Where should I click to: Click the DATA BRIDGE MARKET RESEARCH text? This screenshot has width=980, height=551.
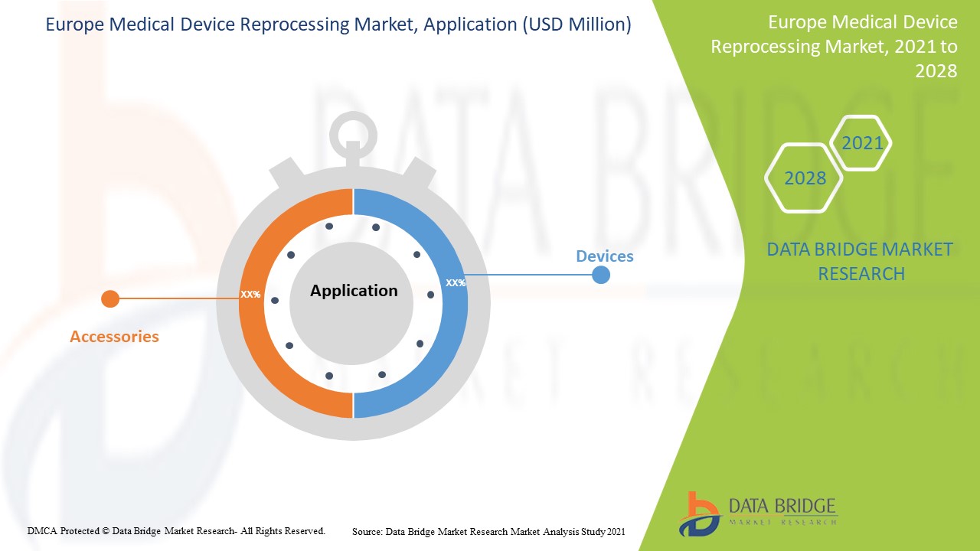click(862, 261)
